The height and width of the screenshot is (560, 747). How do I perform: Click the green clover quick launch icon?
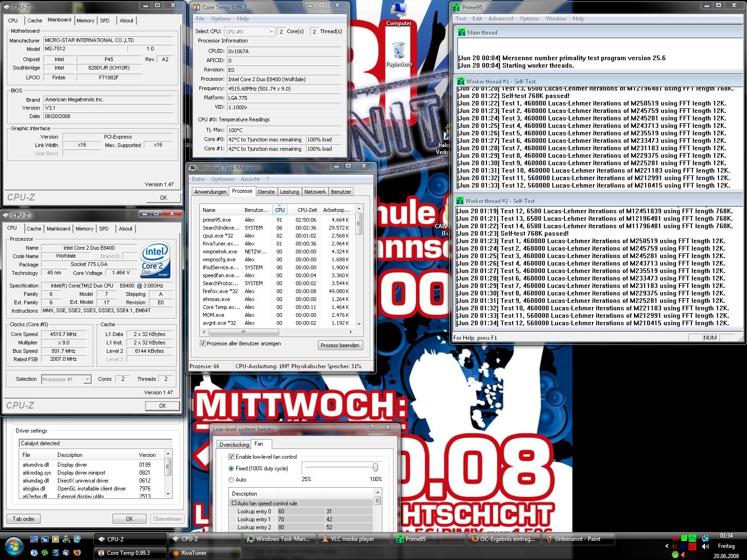(45, 553)
